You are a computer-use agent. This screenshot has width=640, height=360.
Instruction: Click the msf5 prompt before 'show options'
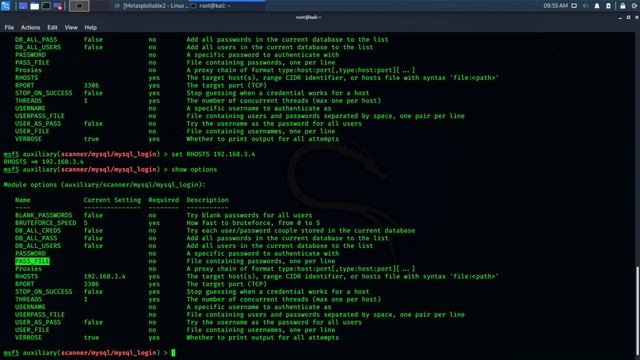coord(11,169)
